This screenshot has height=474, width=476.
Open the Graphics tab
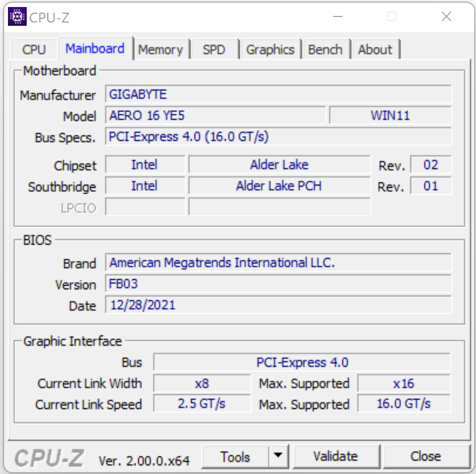click(270, 50)
